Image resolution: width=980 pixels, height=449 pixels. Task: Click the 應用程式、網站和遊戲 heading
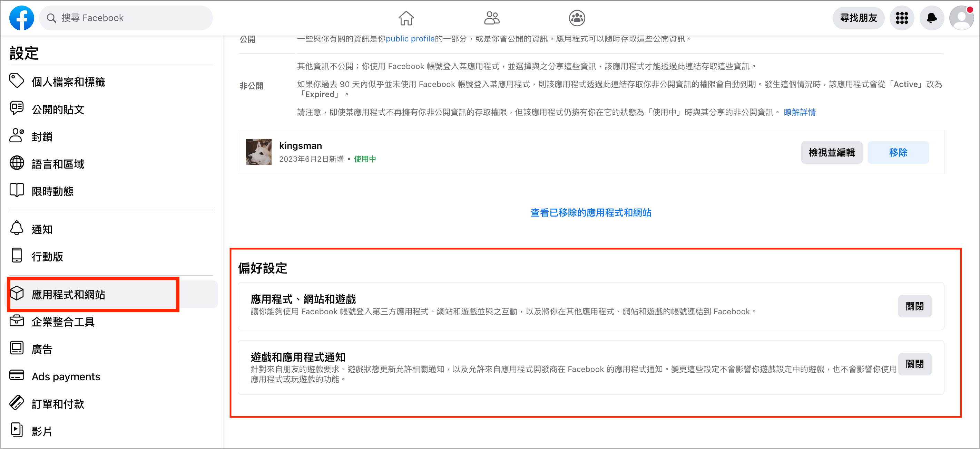point(303,299)
